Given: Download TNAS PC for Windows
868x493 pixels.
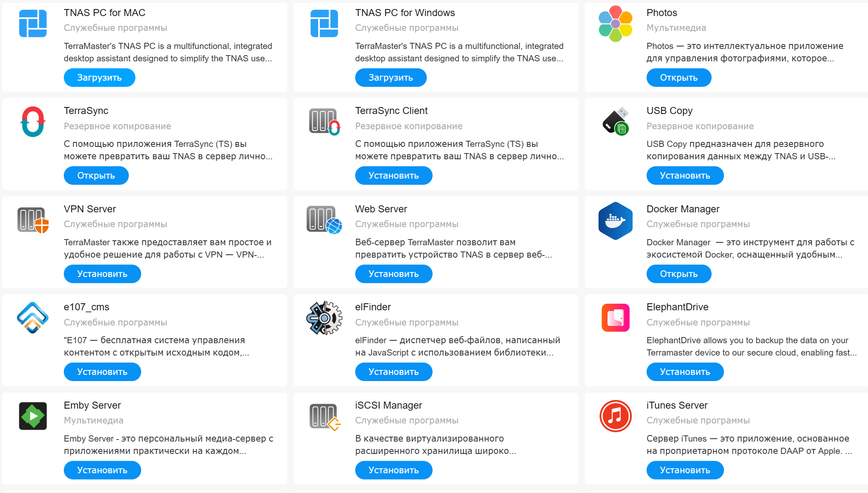Looking at the screenshot, I should 391,78.
